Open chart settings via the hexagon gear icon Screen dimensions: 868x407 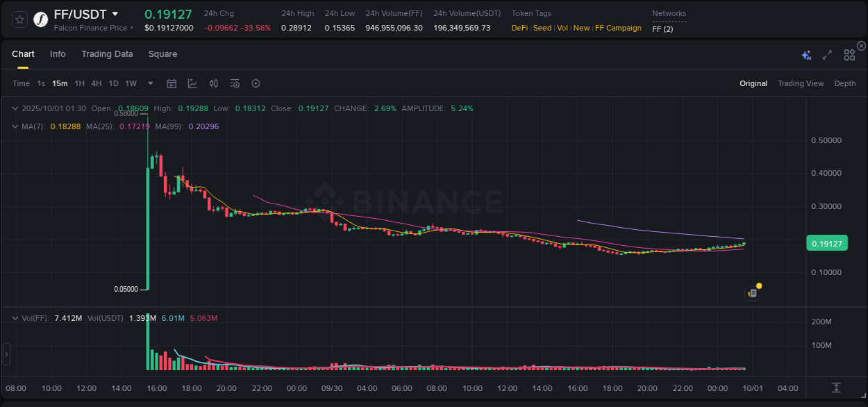tap(256, 83)
